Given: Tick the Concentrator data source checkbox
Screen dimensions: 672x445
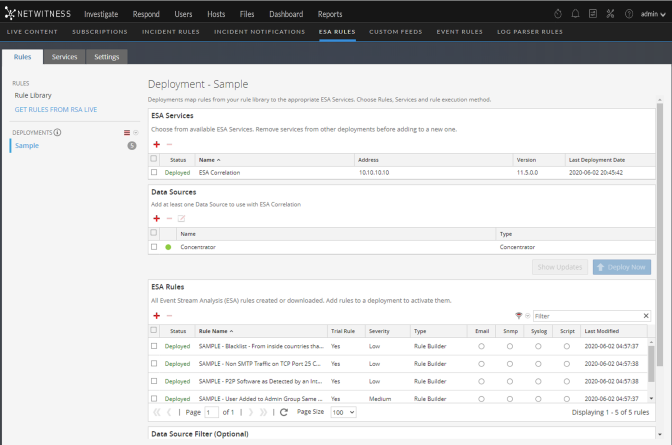Looking at the screenshot, I should tap(154, 246).
